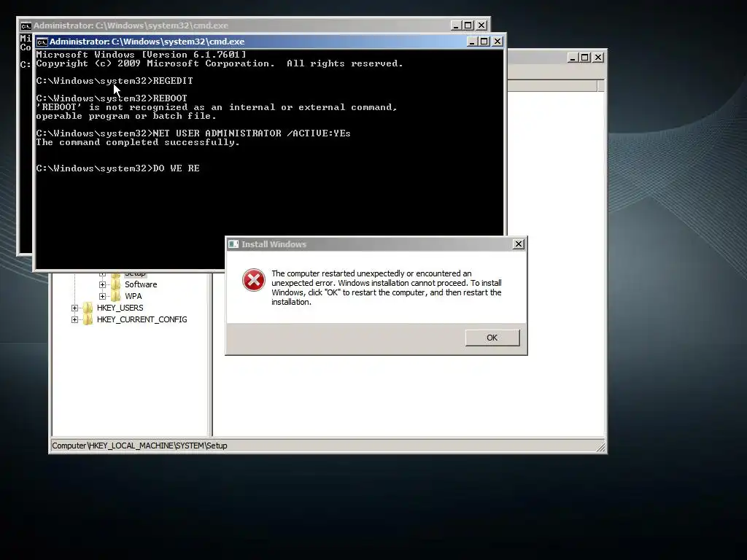Minimize the front cmd.exe window
The height and width of the screenshot is (560, 747).
[x=472, y=42]
